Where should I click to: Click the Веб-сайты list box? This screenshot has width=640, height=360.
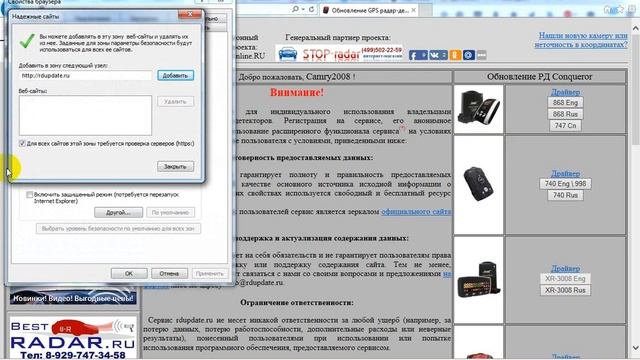(85, 116)
